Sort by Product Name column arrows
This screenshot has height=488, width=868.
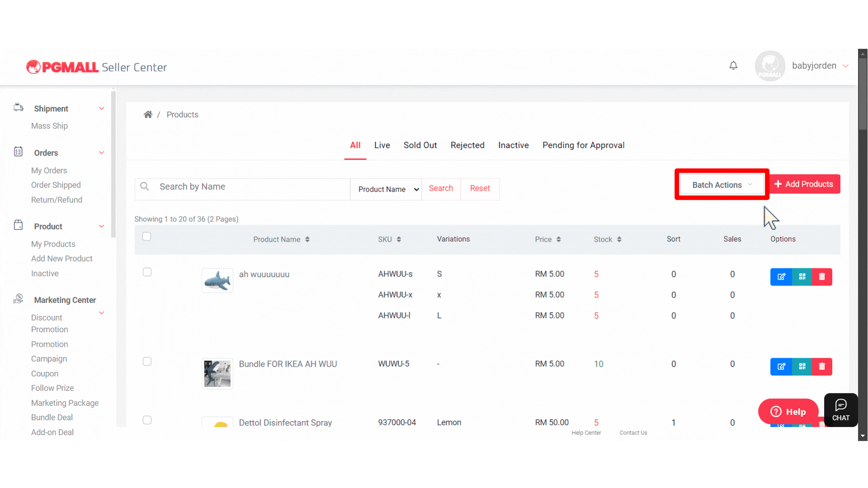coord(307,239)
